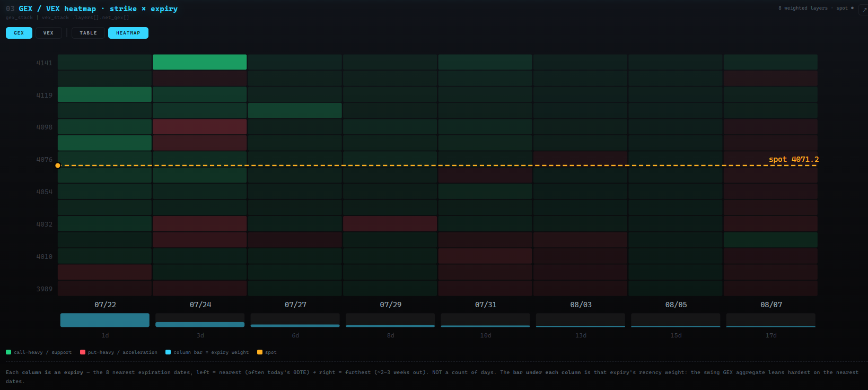Viewport: 868px width, 390px height.
Task: Select the 08/07 expiry weight bar
Action: pyautogui.click(x=770, y=320)
